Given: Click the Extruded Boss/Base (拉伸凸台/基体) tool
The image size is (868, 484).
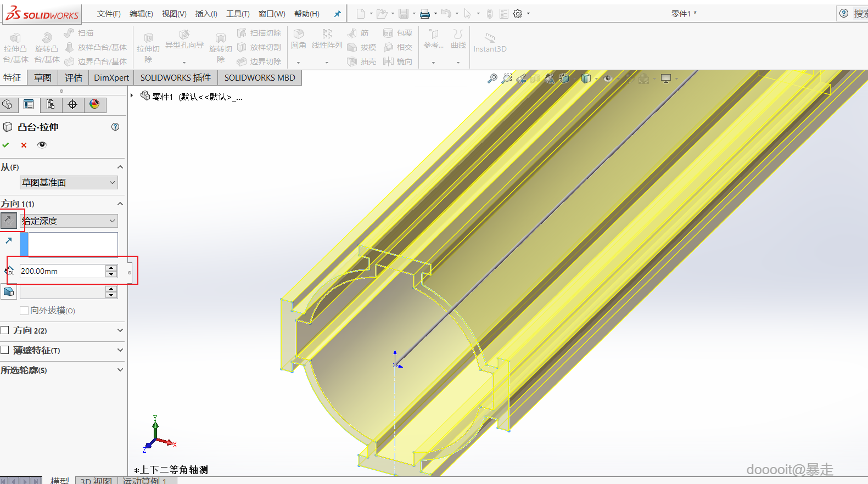Looking at the screenshot, I should pyautogui.click(x=15, y=47).
